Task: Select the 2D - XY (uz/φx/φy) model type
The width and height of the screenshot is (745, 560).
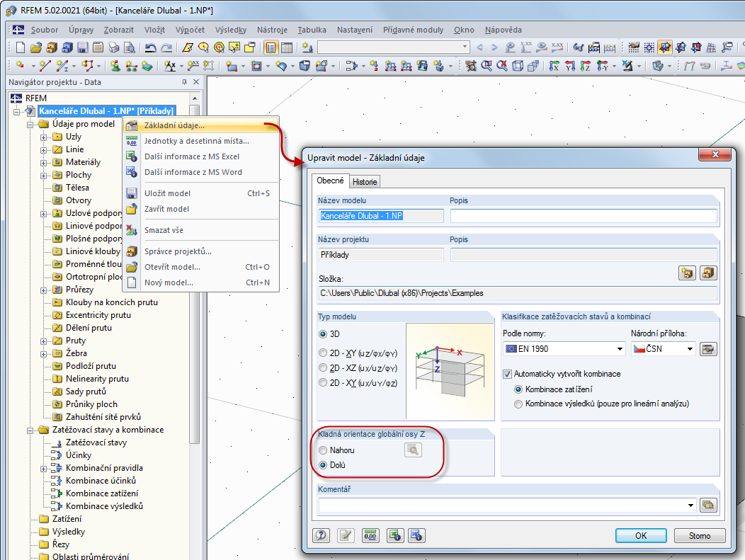Action: pyautogui.click(x=323, y=353)
